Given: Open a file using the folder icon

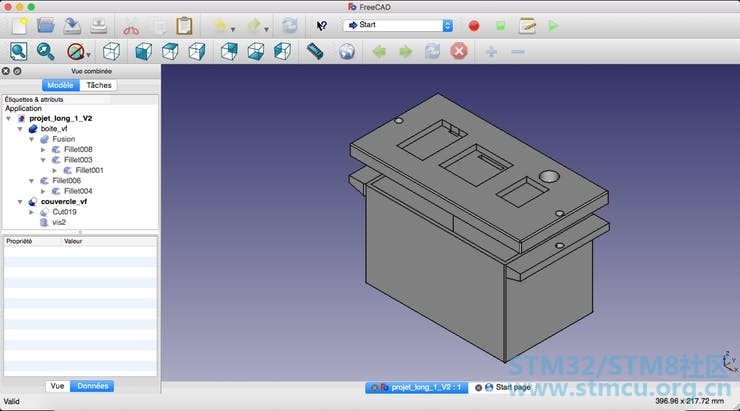Looking at the screenshot, I should (x=46, y=25).
